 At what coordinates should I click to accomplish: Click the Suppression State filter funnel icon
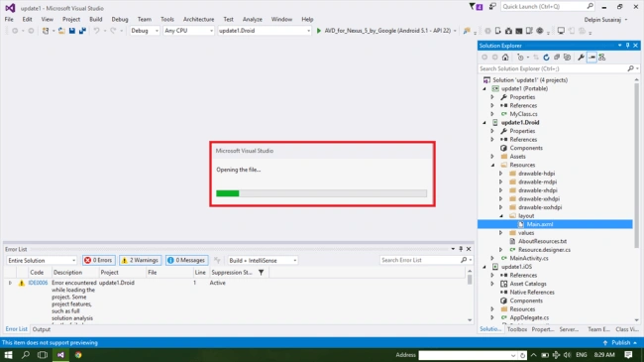point(262,273)
